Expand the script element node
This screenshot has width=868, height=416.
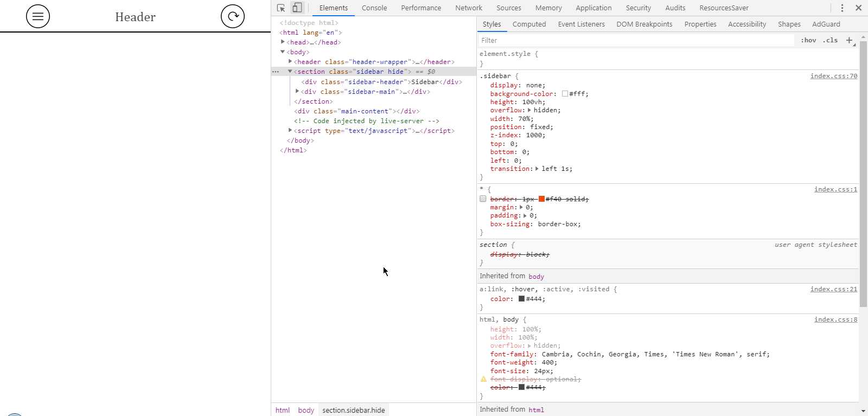coord(290,130)
